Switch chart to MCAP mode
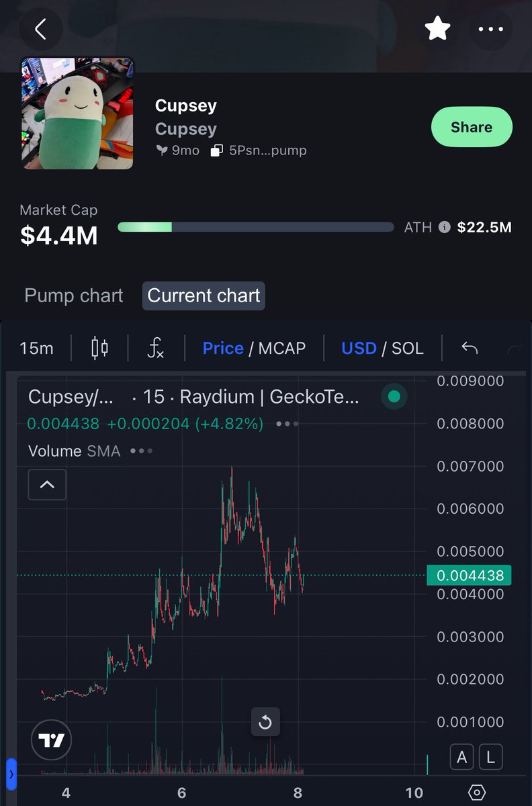Image resolution: width=532 pixels, height=806 pixels. point(282,348)
